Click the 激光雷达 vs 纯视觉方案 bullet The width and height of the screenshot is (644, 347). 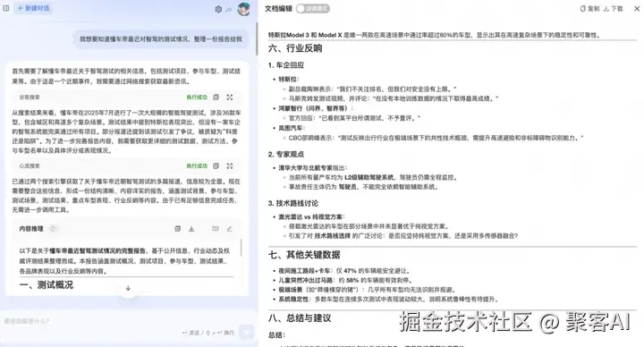311,216
